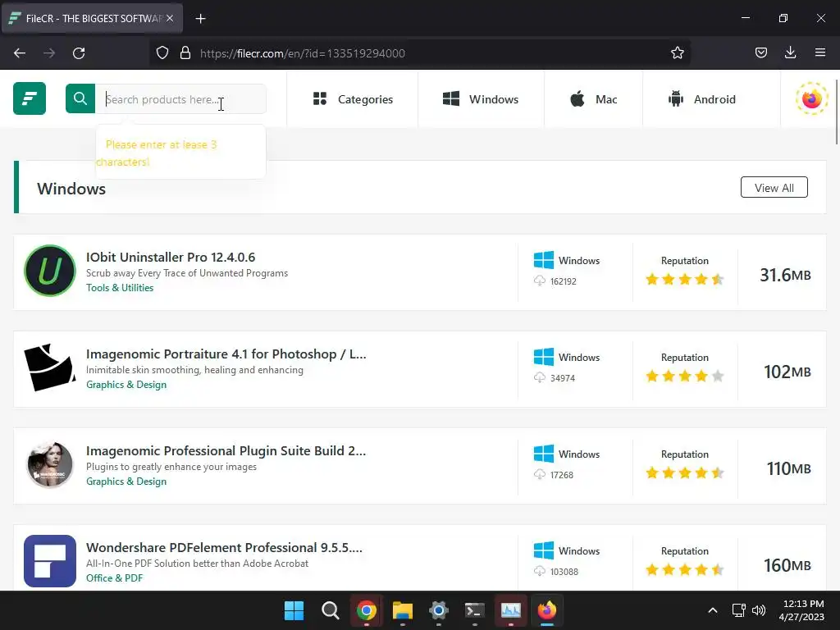Open Firefox application hamburger menu
The image size is (840, 630).
click(819, 53)
